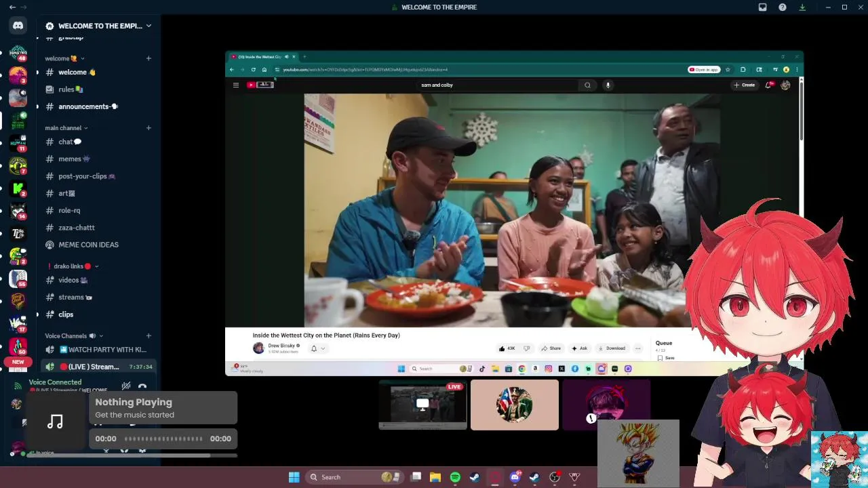Click YouTube voice search microphone in stream
Screen dimensions: 868x488
[608, 85]
